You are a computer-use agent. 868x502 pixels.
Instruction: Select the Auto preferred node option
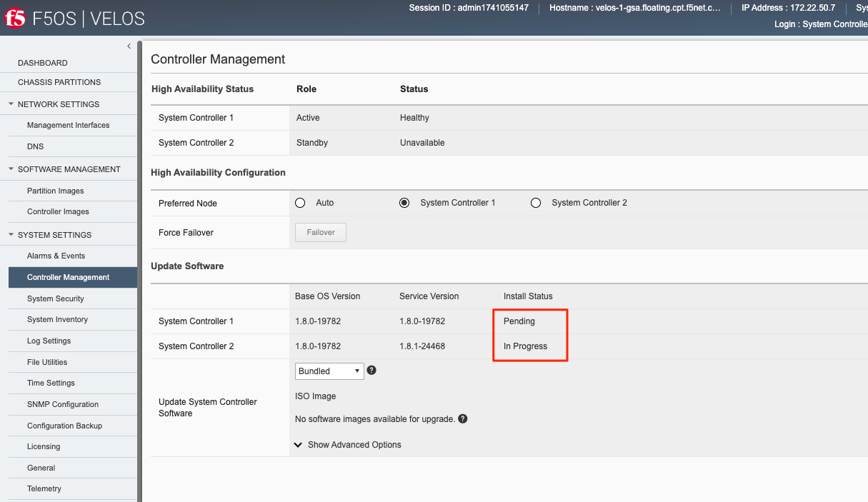tap(300, 203)
